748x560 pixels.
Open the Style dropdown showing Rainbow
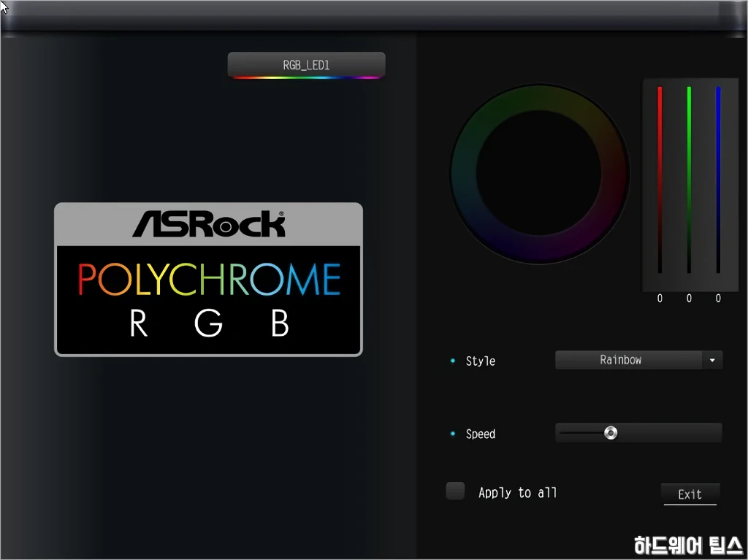coord(638,360)
